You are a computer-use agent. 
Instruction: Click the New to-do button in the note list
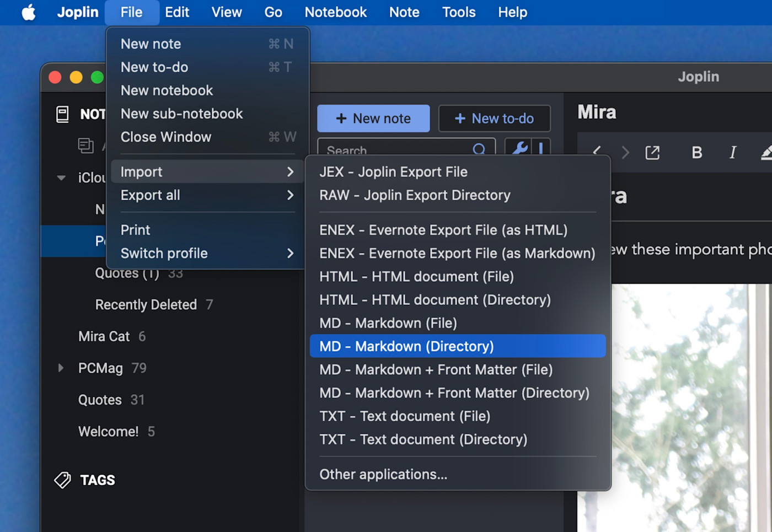pos(494,119)
